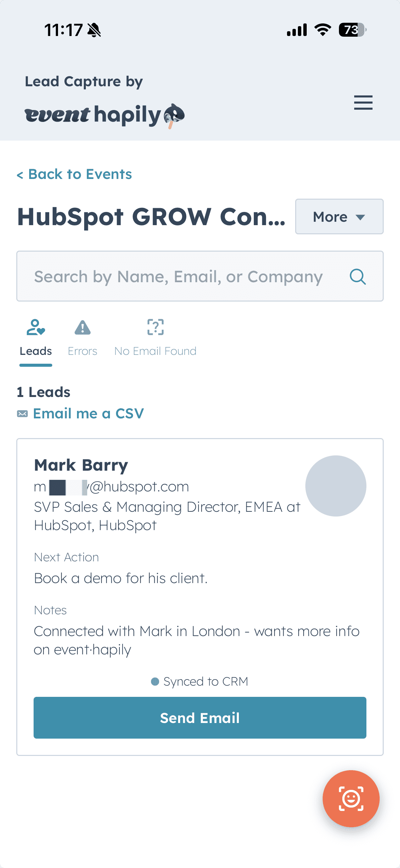Tap the battery indicator in status bar
The width and height of the screenshot is (400, 868).
(352, 30)
